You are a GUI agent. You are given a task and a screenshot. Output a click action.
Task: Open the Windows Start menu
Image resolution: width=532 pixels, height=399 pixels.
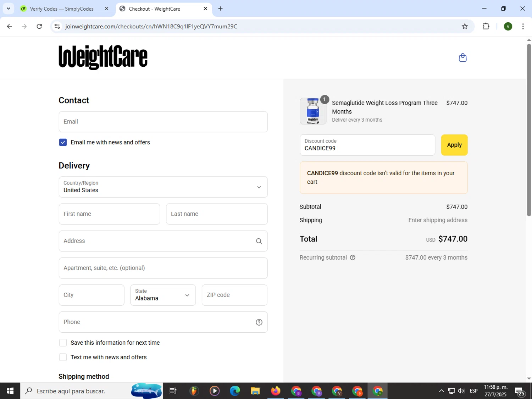(x=10, y=391)
